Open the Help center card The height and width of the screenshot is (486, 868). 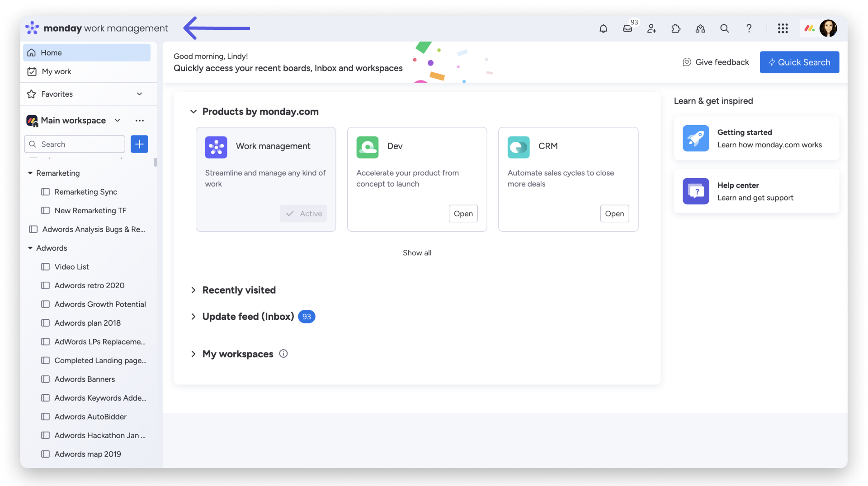coord(756,191)
